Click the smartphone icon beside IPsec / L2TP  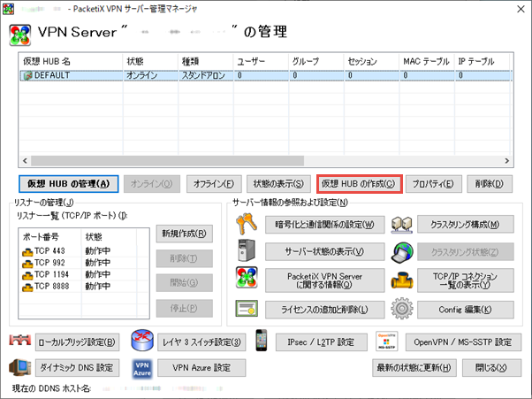click(262, 341)
